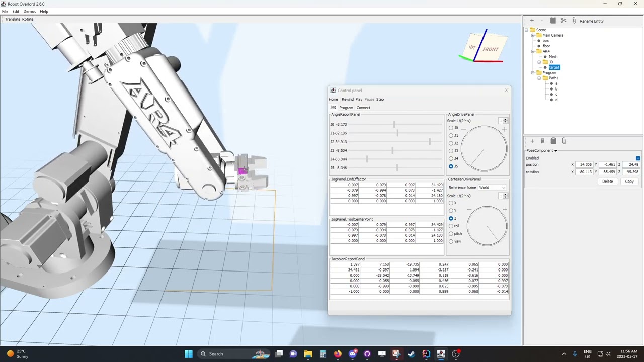
Task: Click Rewind in the Control panel
Action: click(348, 99)
